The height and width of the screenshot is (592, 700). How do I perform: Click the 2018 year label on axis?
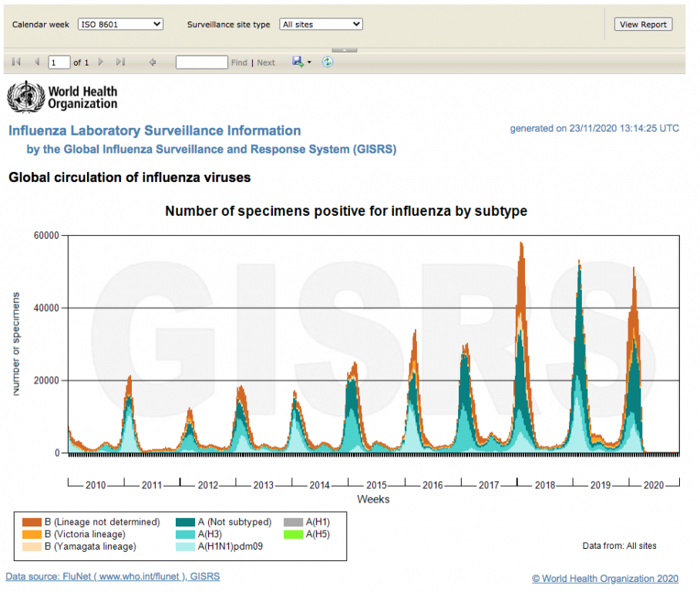544,486
